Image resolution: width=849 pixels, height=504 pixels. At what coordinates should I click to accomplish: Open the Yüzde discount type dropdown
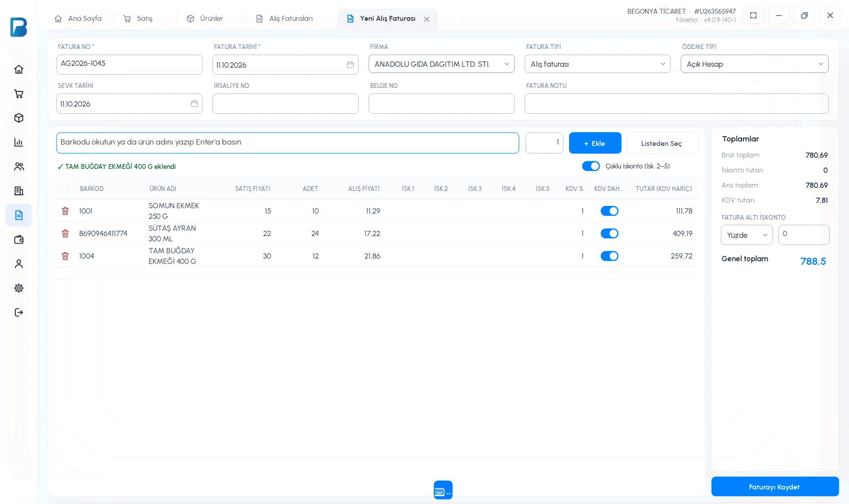point(747,235)
